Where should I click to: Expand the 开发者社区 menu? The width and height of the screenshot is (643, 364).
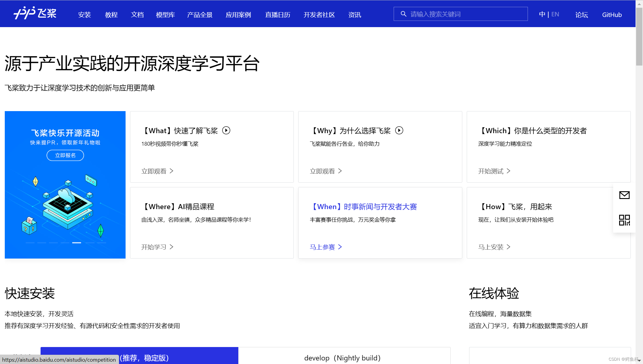(319, 15)
